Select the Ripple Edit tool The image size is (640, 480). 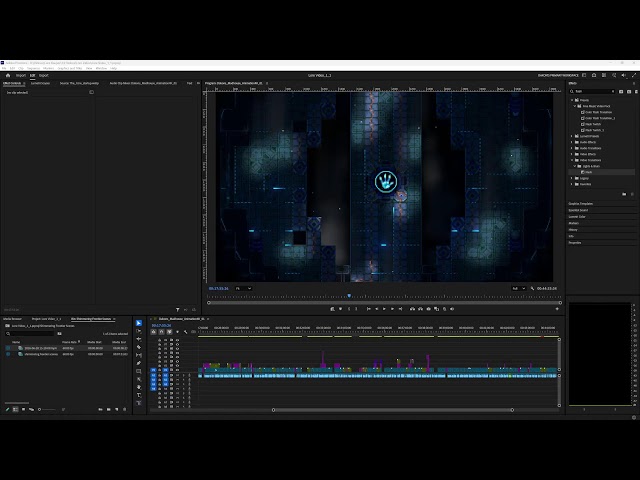click(139, 339)
